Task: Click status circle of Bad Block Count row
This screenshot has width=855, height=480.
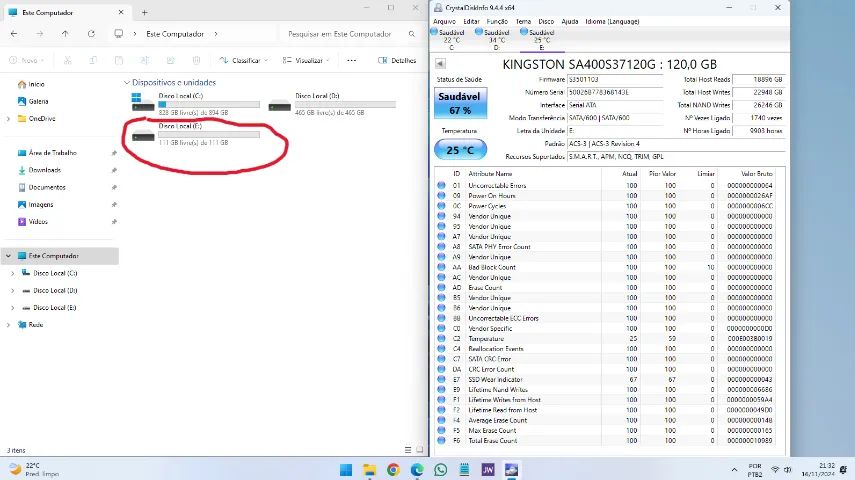Action: 441,267
